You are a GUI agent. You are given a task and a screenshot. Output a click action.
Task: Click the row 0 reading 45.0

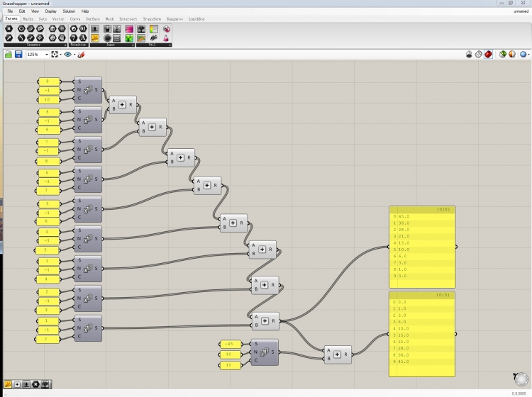tap(422, 216)
